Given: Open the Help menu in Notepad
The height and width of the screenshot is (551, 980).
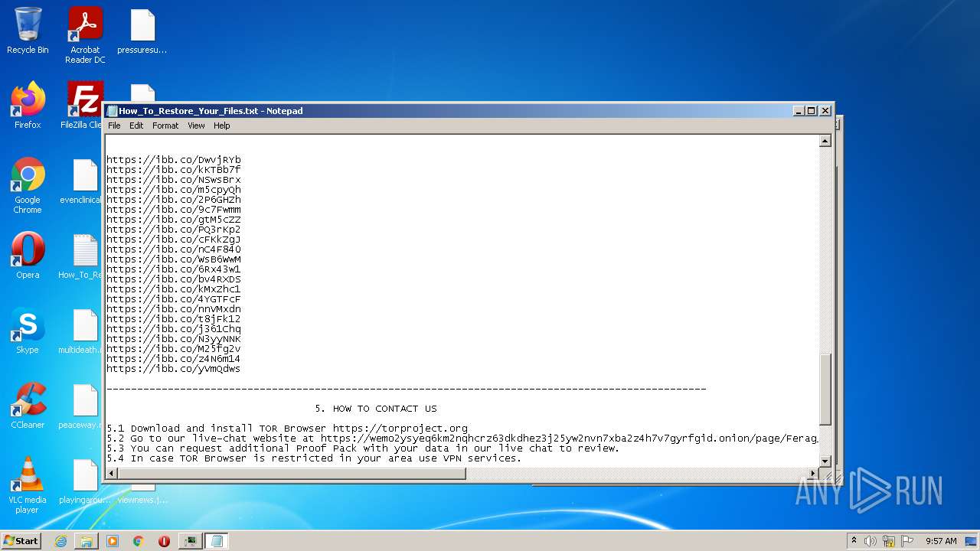Looking at the screenshot, I should tap(221, 126).
